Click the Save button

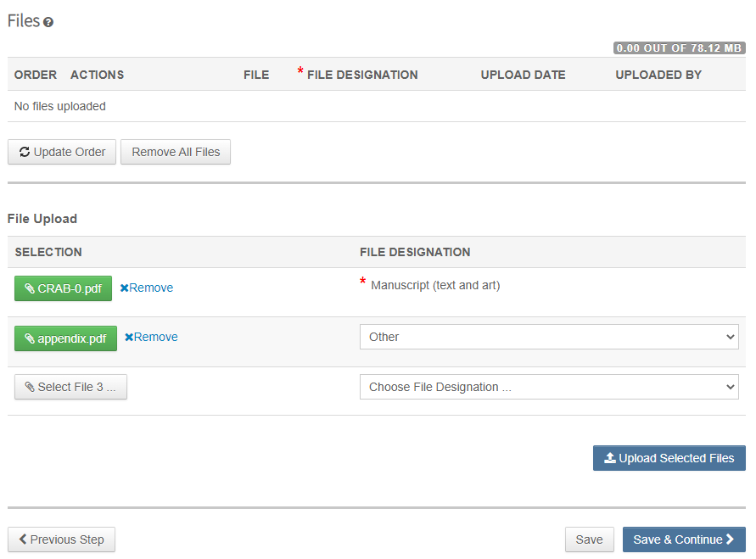589,539
